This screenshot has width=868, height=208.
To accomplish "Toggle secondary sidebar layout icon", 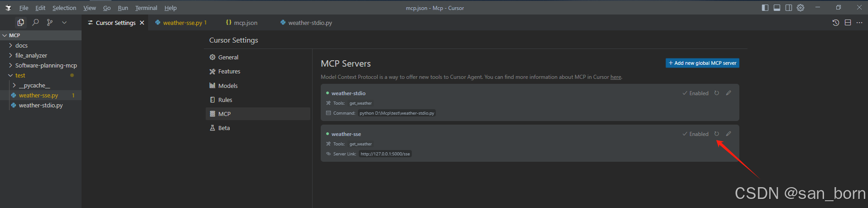I will click(x=789, y=8).
